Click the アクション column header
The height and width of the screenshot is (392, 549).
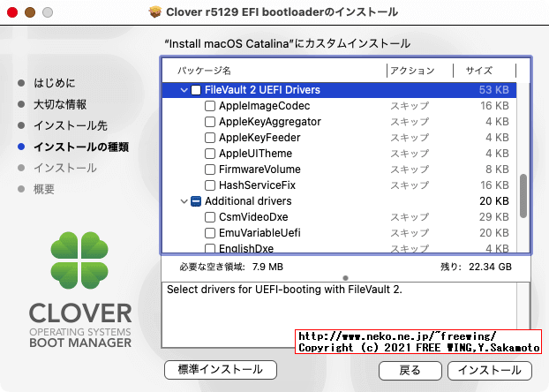point(412,71)
